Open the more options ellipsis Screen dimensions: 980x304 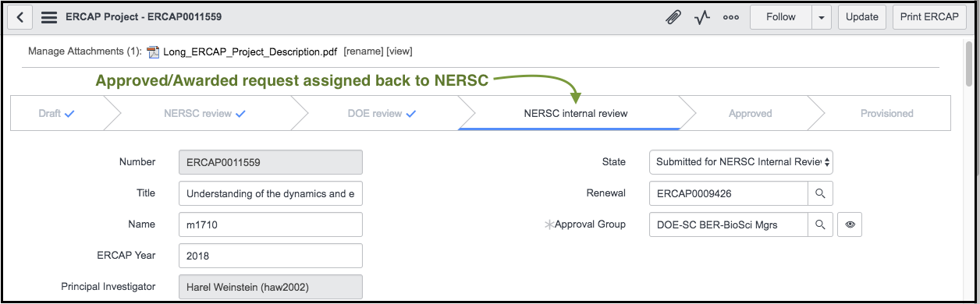click(x=731, y=17)
